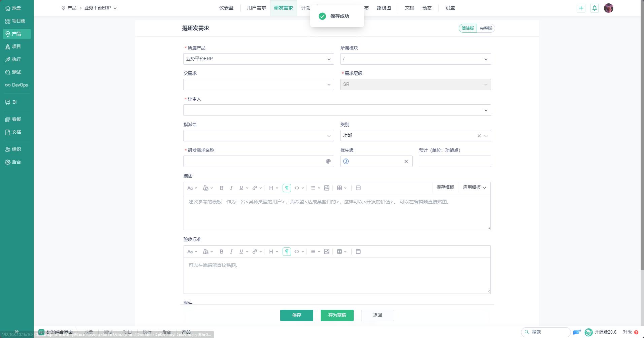Open the heading dropdown in 描述 editor
644x338 pixels.
pos(273,188)
